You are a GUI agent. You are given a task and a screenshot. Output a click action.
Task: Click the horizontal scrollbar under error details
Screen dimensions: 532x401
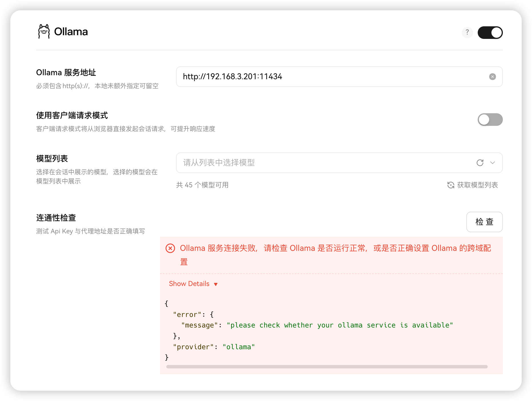click(327, 367)
